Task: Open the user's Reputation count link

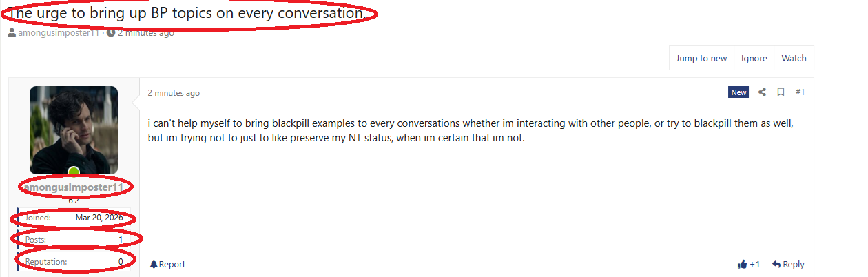Action: pos(121,262)
